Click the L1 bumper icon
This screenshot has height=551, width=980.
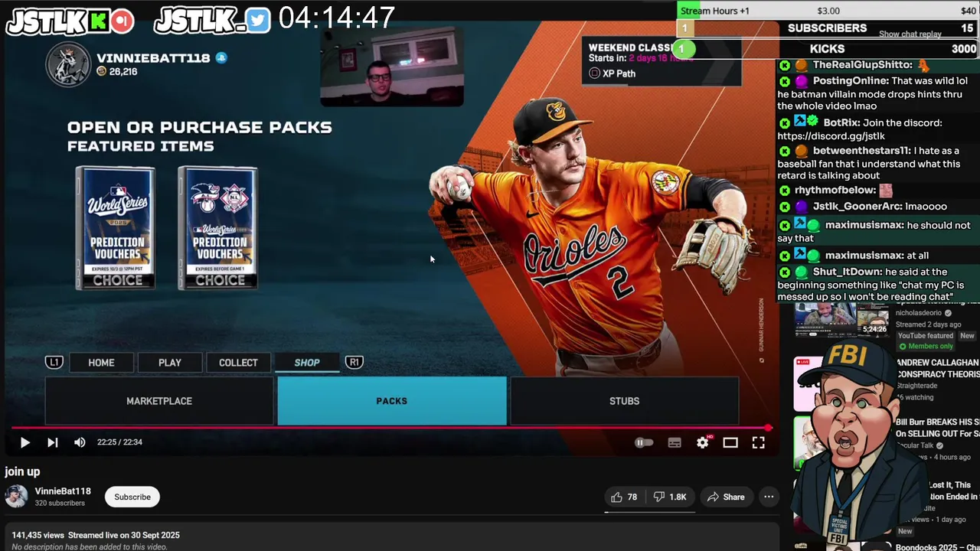coord(54,362)
